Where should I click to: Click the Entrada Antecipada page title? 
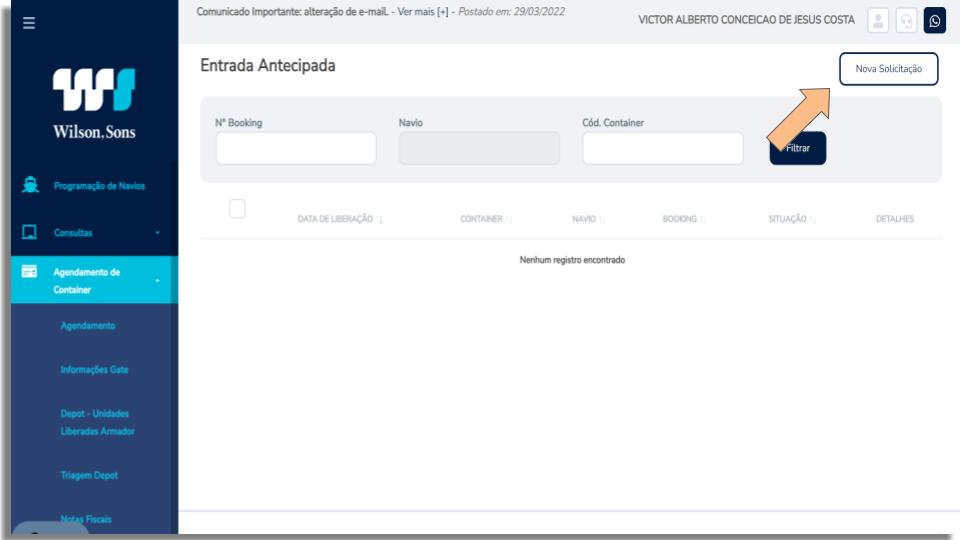(268, 66)
